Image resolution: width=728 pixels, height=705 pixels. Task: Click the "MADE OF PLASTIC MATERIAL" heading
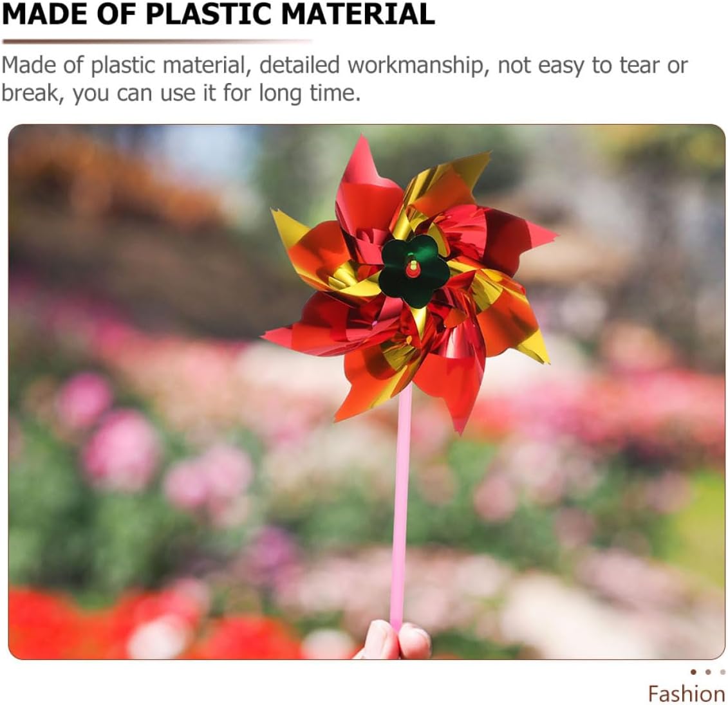(218, 14)
